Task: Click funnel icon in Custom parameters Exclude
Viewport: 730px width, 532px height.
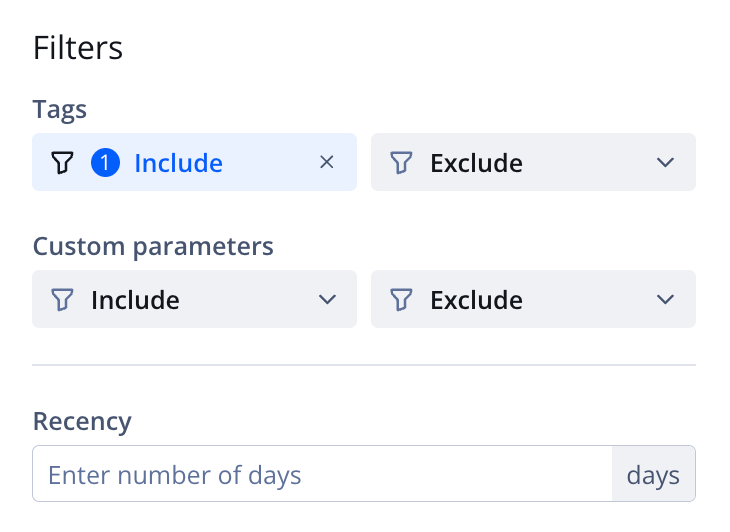Action: [x=401, y=299]
